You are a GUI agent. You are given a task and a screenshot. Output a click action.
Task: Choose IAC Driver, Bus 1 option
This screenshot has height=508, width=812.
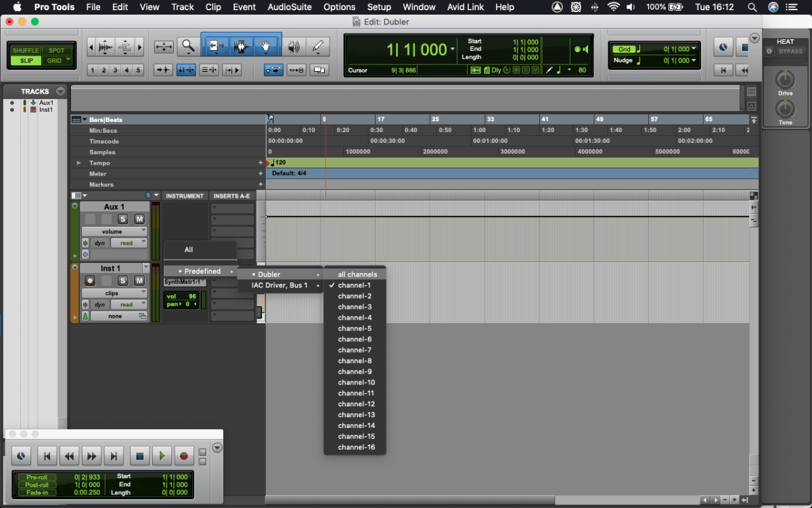(280, 285)
